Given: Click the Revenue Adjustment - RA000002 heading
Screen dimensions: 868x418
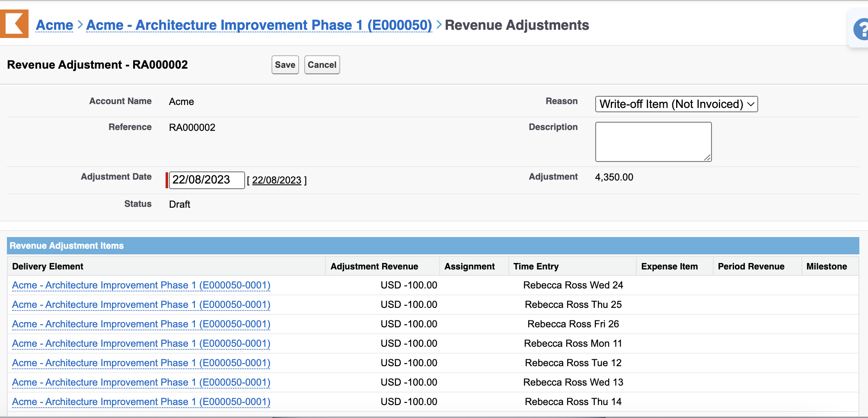Looking at the screenshot, I should (97, 65).
